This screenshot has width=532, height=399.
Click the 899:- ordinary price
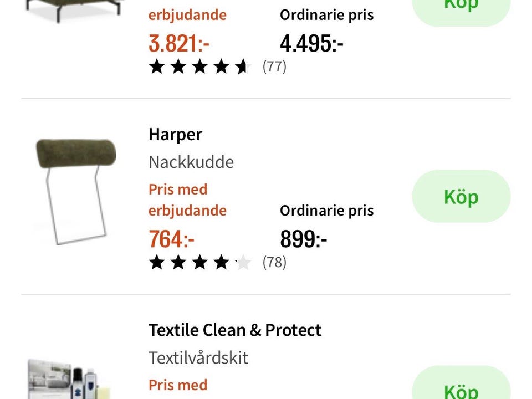(x=303, y=240)
